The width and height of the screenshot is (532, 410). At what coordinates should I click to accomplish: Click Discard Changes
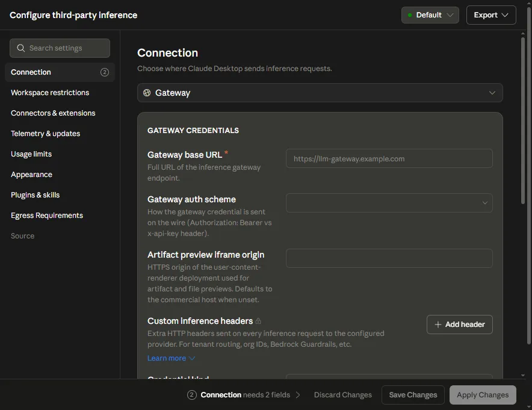[342, 395]
